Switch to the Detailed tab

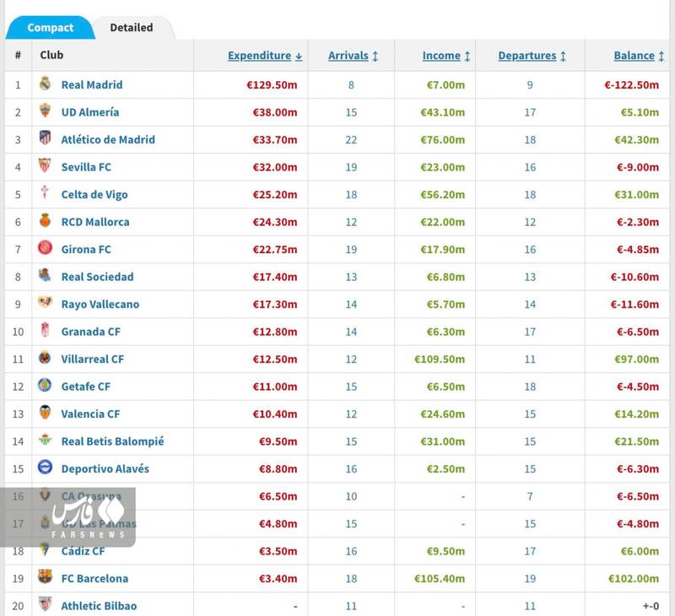tap(132, 28)
